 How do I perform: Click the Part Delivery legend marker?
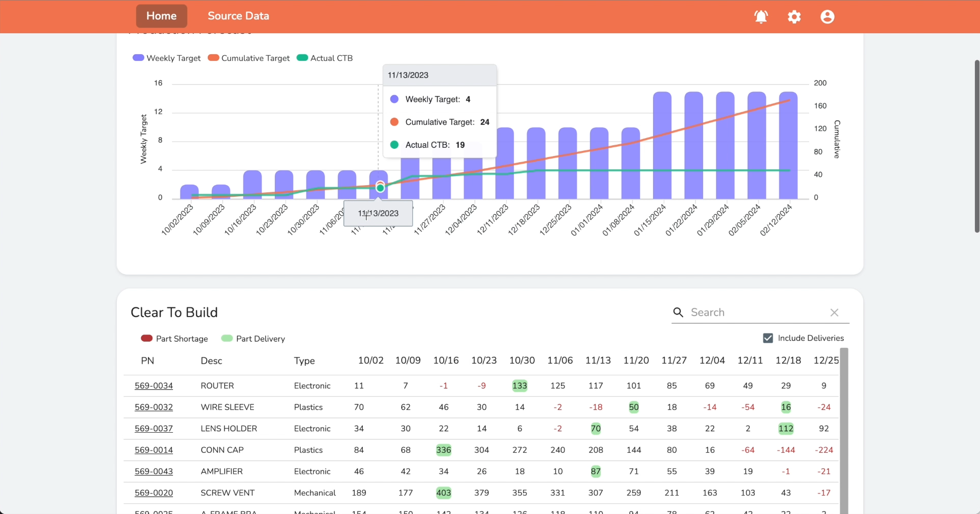[x=227, y=338]
